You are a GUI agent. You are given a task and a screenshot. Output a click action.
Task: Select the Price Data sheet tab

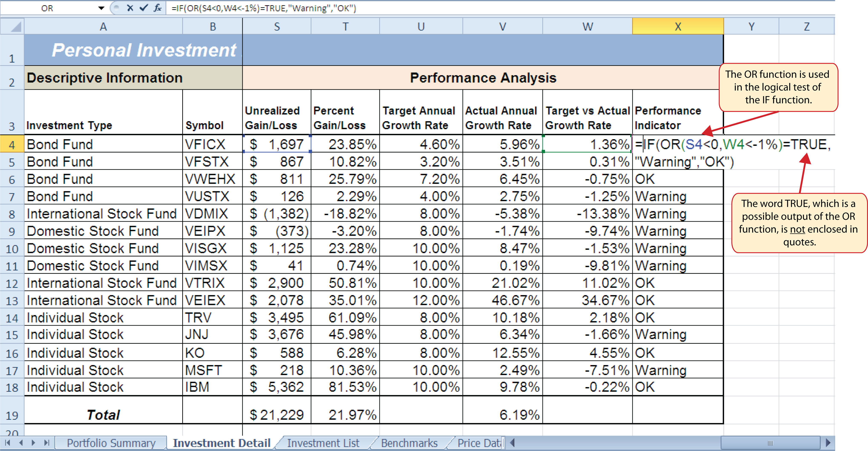coord(478,443)
